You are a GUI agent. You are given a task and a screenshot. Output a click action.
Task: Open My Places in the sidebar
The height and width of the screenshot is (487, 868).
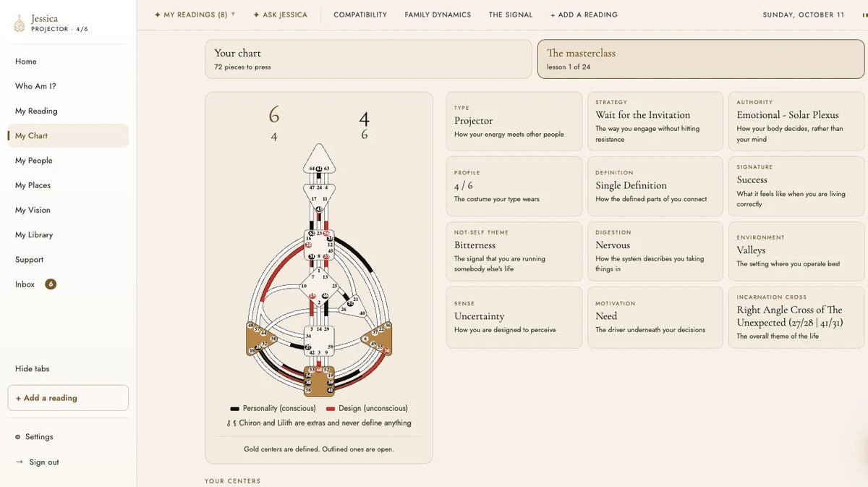tap(68, 185)
